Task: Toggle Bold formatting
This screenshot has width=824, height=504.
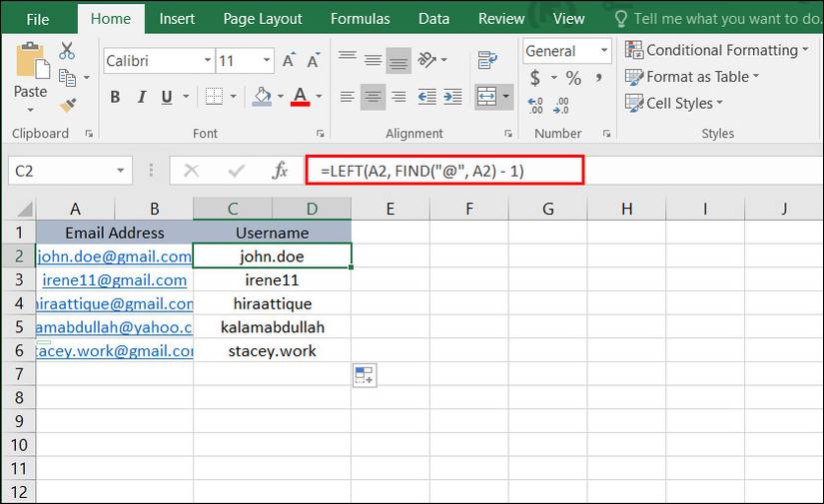Action: [115, 97]
